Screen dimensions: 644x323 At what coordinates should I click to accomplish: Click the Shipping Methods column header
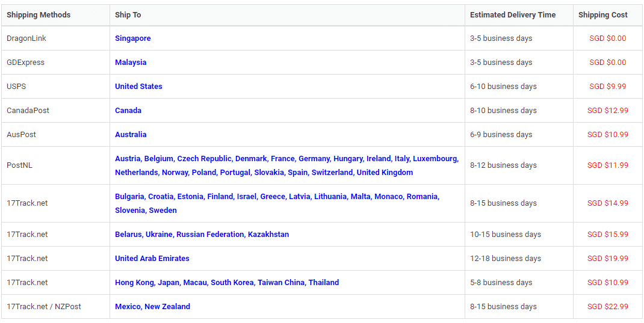(x=39, y=15)
